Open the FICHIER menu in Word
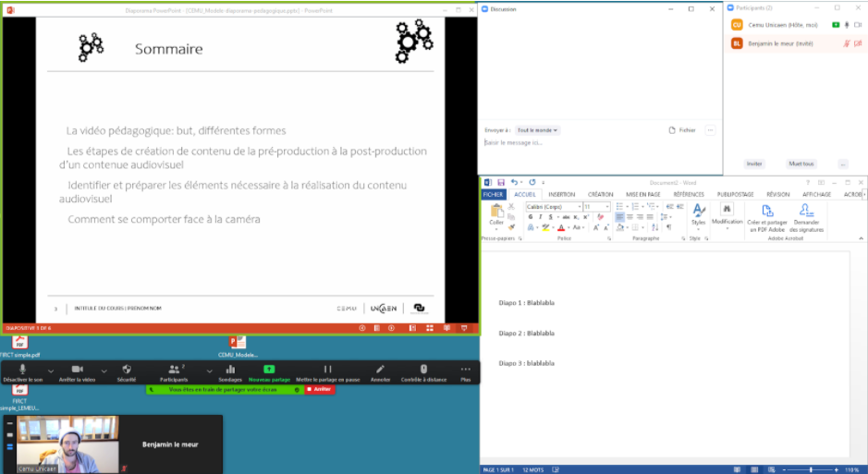The height and width of the screenshot is (474, 868). (494, 195)
